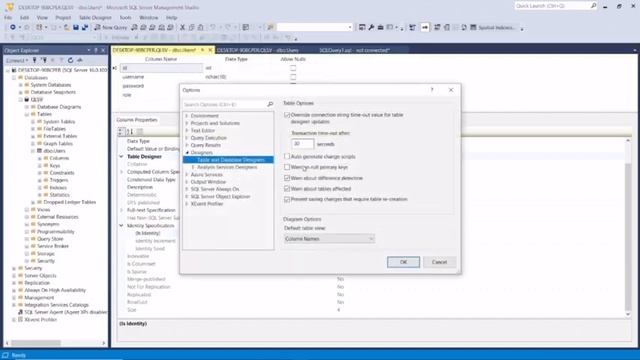Expand Query Execution node in Options

[x=187, y=138]
